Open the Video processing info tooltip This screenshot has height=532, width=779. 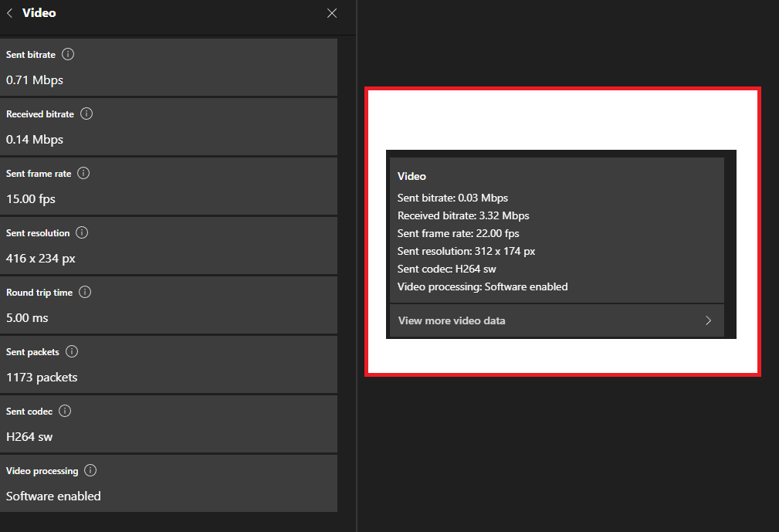pos(90,470)
